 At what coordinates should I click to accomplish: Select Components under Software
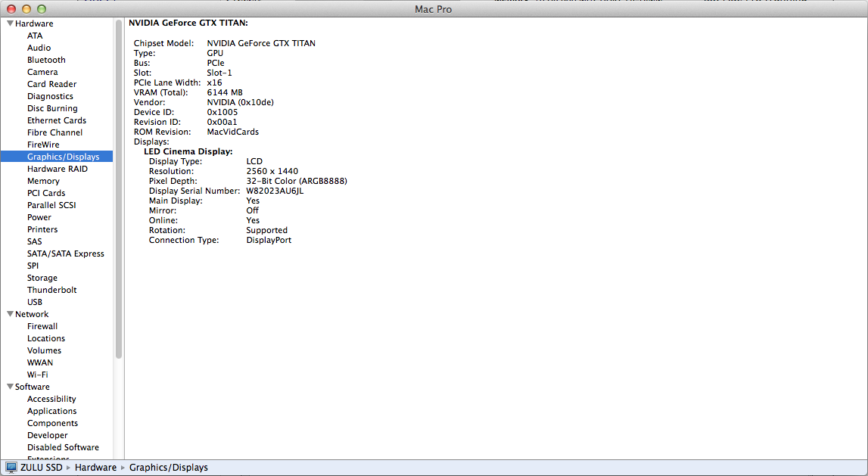tap(52, 423)
